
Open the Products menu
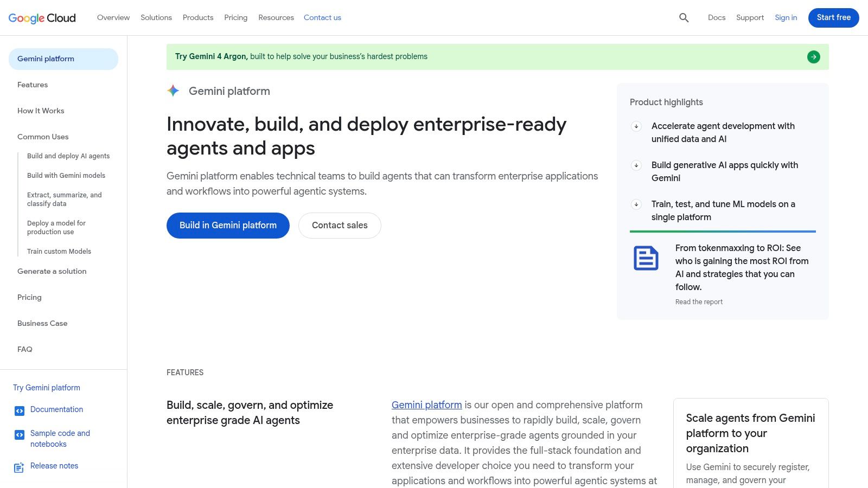coord(198,18)
